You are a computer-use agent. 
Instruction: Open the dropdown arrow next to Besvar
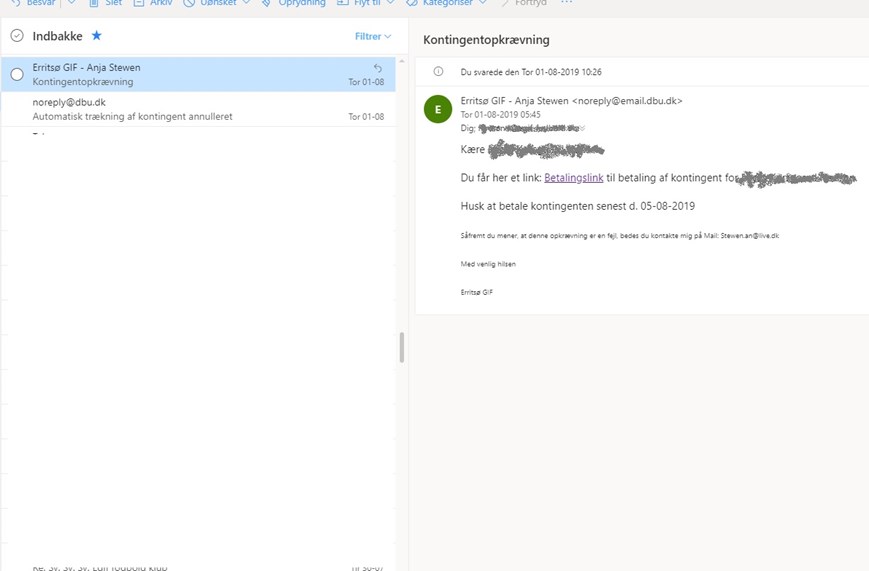pos(71,3)
